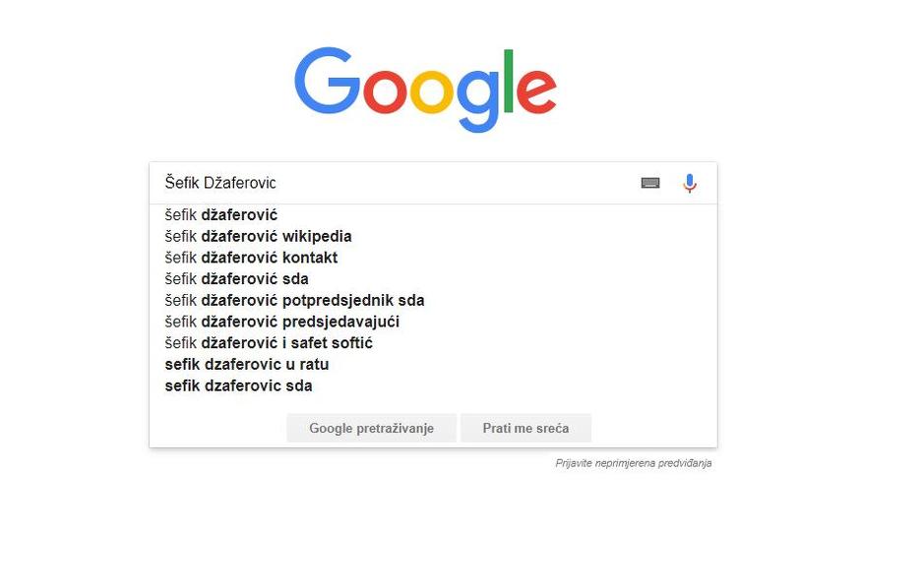The image size is (923, 588).
Task: Click the search box containing Šefik Džaferovic
Action: tap(394, 183)
